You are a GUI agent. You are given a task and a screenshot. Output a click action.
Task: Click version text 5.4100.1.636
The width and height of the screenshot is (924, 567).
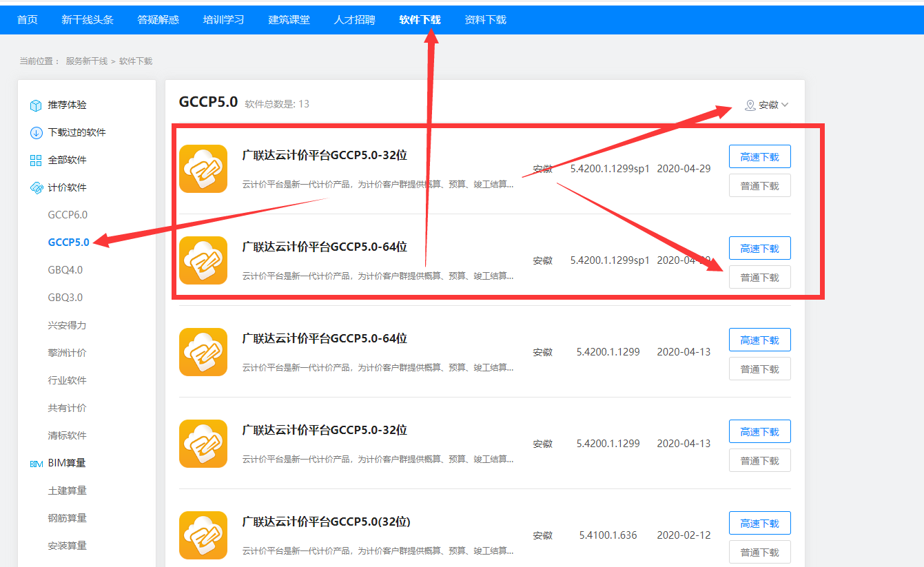[x=608, y=535]
